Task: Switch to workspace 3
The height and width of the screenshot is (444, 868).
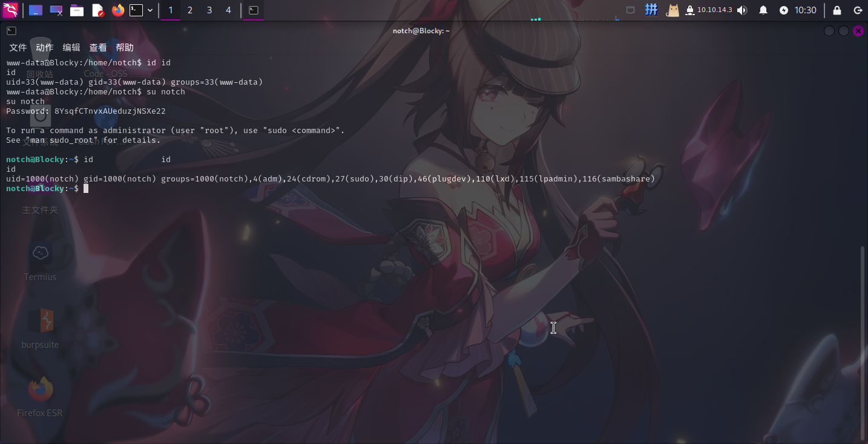Action: tap(209, 10)
